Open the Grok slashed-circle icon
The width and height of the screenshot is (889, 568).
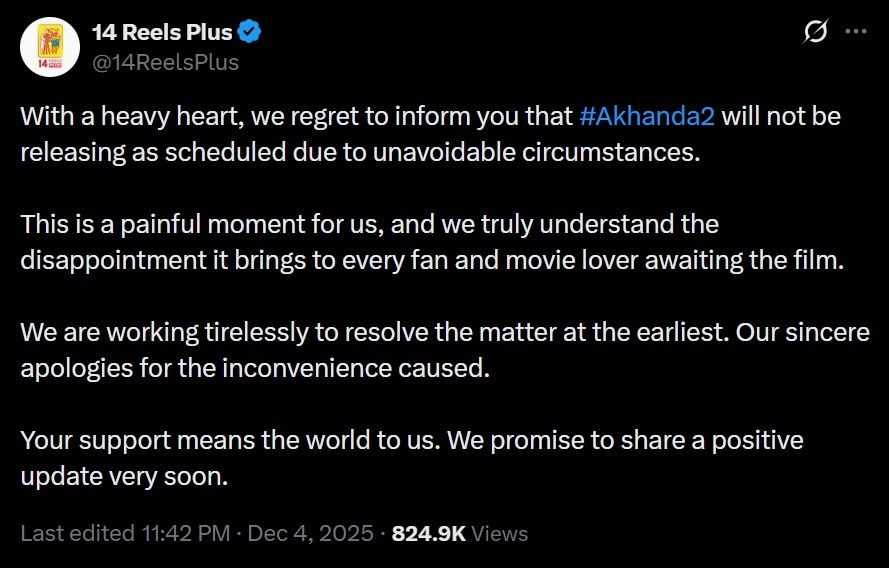815,32
